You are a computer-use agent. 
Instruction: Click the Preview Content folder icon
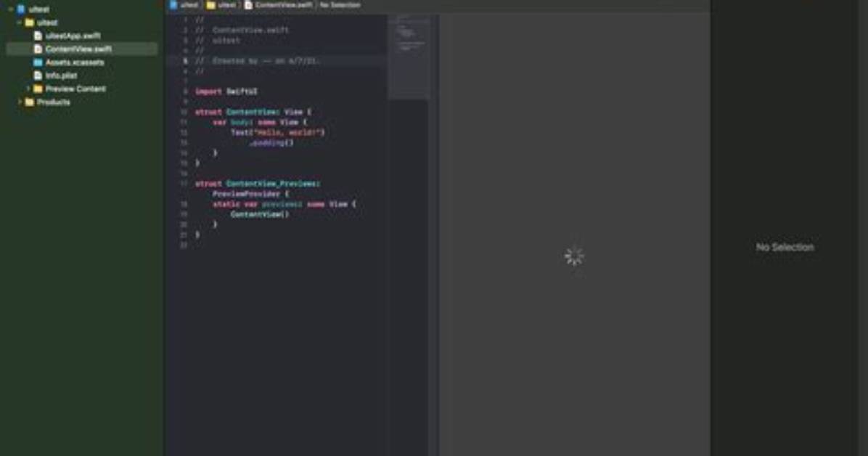pyautogui.click(x=38, y=89)
